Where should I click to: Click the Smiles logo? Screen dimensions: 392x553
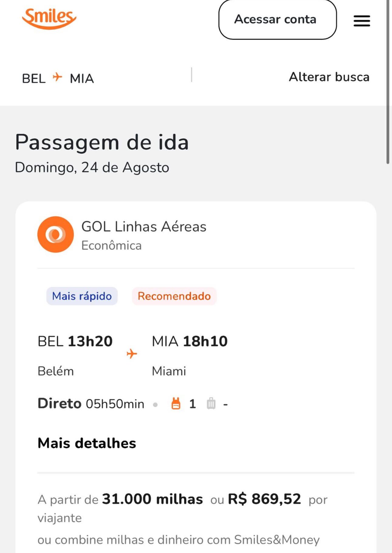point(49,19)
